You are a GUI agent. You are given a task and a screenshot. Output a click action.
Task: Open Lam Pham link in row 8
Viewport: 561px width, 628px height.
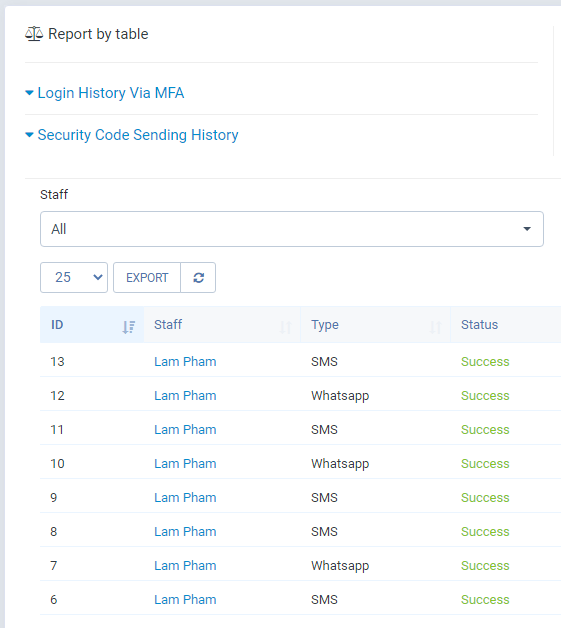(185, 531)
